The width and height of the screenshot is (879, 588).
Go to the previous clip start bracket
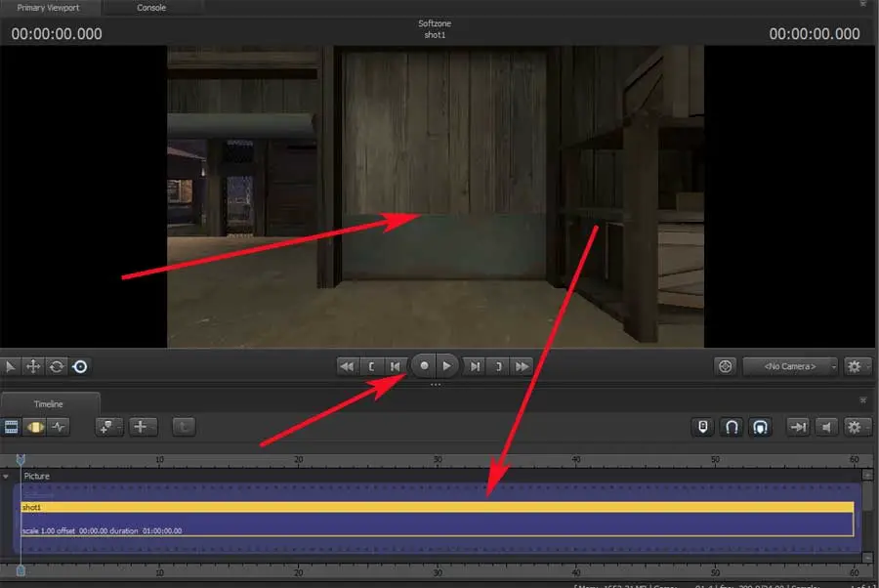click(371, 366)
